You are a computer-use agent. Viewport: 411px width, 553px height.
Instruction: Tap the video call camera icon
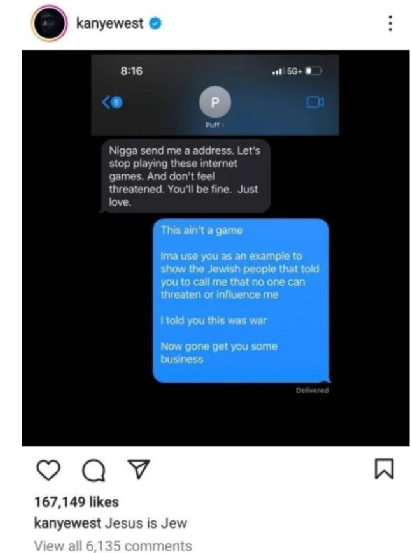coord(315,102)
